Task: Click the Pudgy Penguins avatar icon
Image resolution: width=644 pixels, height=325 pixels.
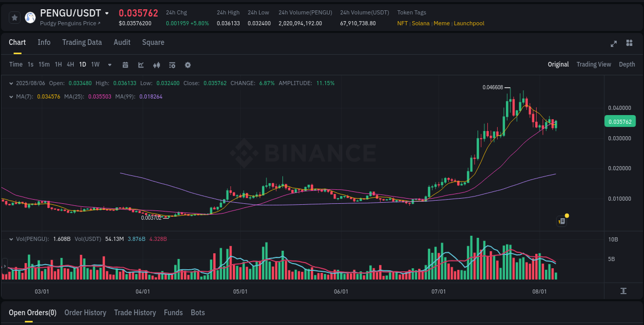Action: tap(30, 17)
